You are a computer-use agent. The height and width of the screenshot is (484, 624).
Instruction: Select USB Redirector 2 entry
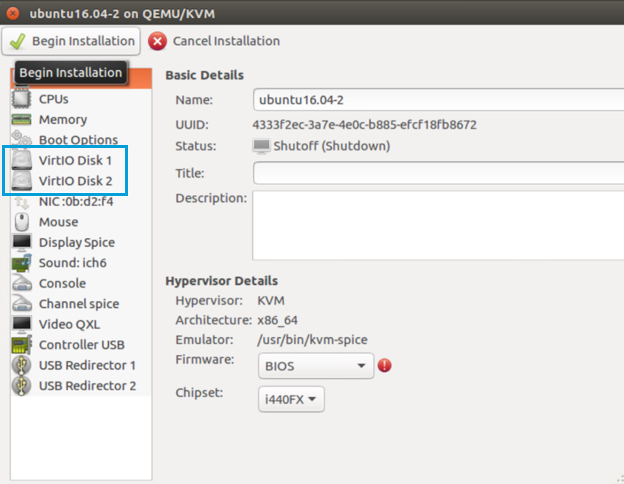click(x=81, y=386)
